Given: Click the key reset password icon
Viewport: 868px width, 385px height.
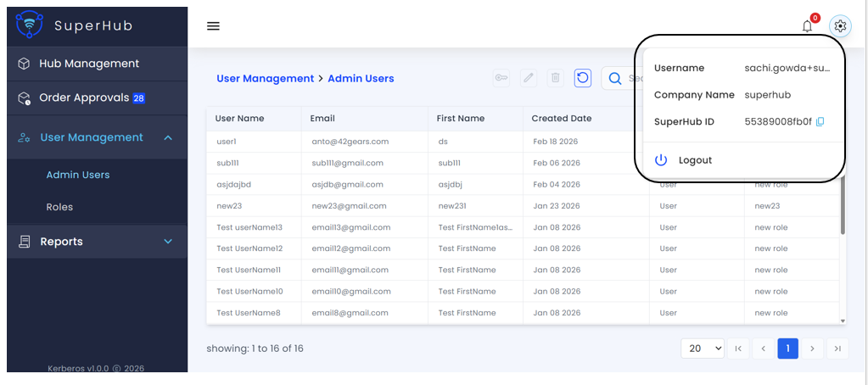Looking at the screenshot, I should [x=501, y=78].
